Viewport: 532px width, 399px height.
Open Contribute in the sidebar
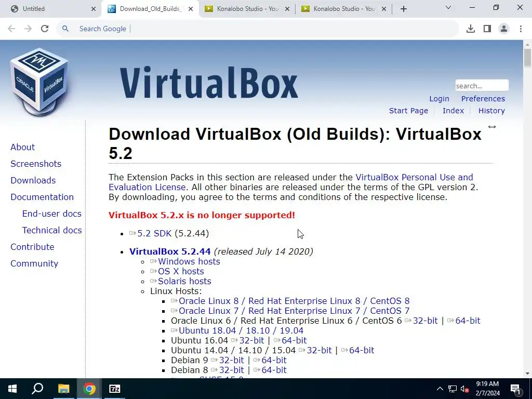32,247
